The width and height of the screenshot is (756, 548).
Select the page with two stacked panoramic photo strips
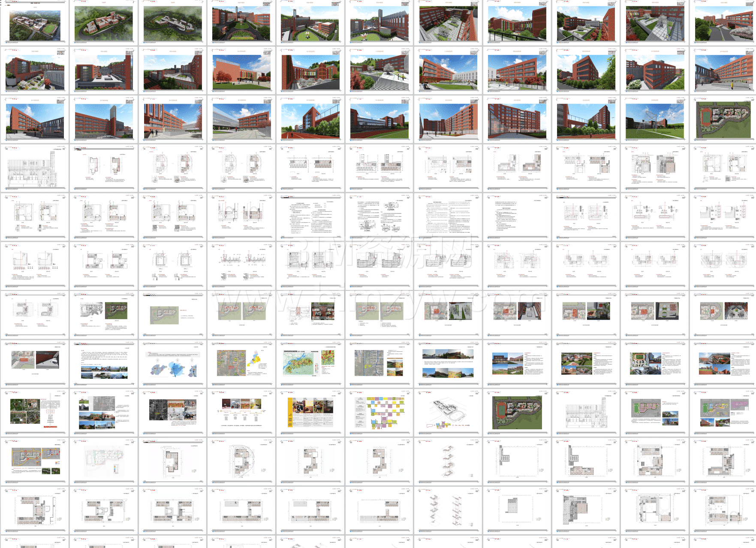click(x=448, y=363)
